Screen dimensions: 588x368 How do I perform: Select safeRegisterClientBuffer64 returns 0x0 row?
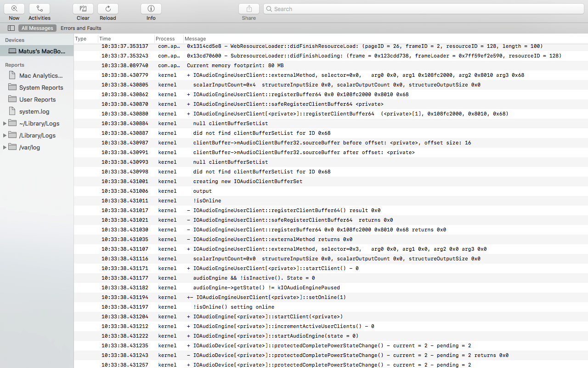[331, 220]
